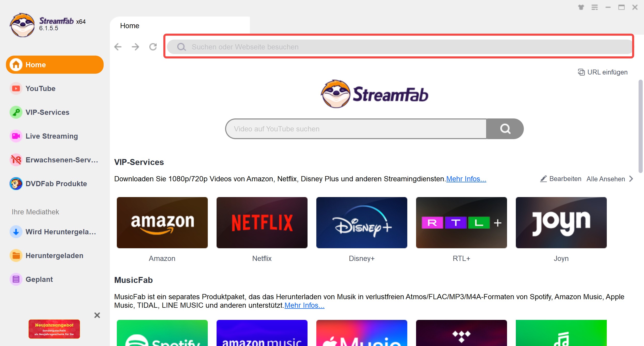The width and height of the screenshot is (644, 346).
Task: Open the Disney+ service thumbnail
Action: tap(362, 223)
